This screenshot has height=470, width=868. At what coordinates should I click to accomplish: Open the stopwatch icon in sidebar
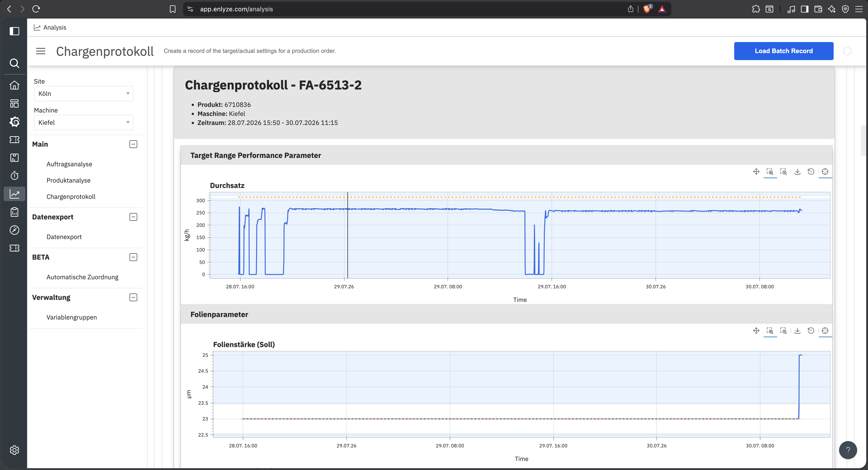point(14,176)
